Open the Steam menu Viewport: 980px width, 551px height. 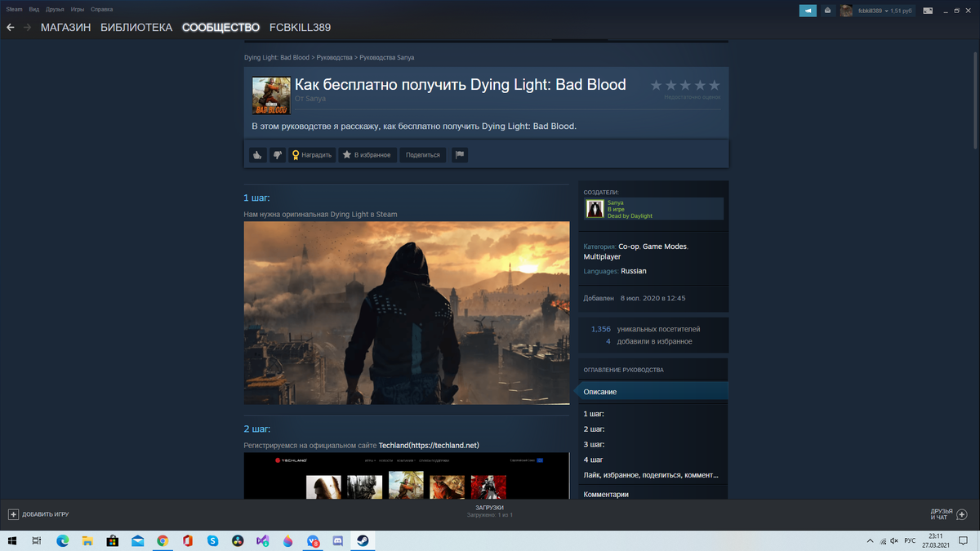(x=14, y=10)
